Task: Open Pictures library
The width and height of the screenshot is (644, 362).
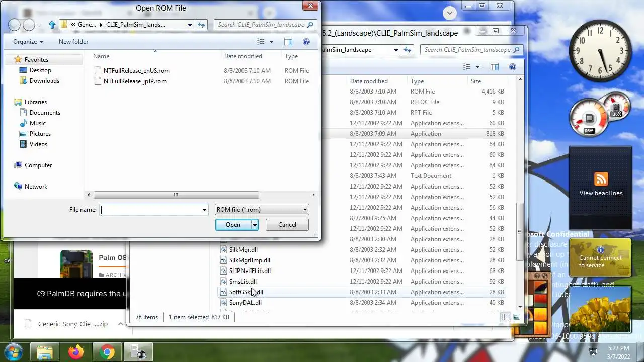Action: 40,134
